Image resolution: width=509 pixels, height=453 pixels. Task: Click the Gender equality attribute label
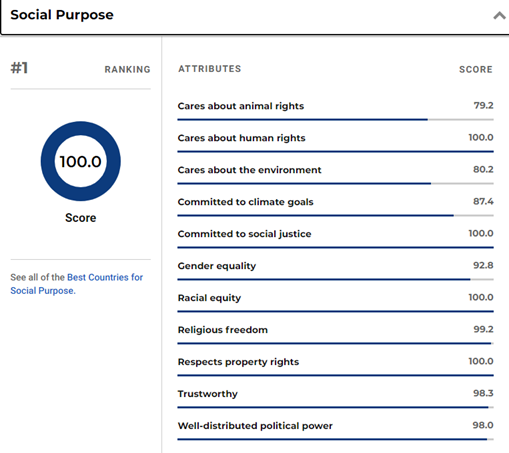point(217,266)
